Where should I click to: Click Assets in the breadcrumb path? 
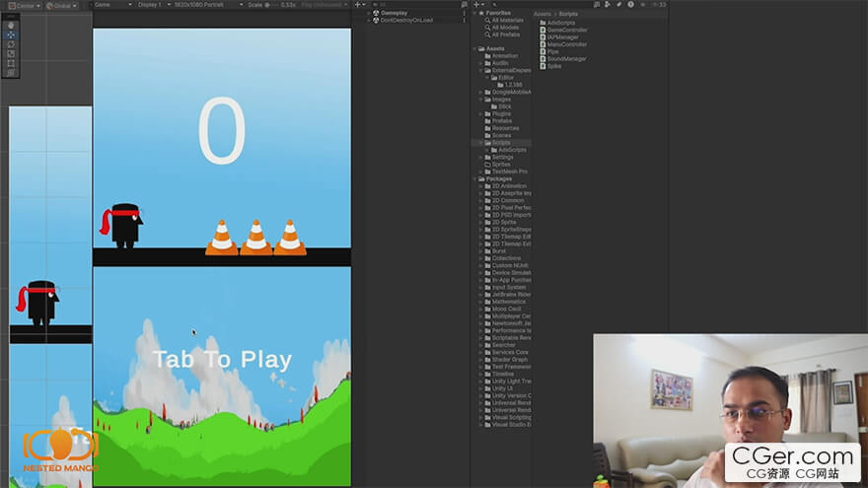point(542,14)
